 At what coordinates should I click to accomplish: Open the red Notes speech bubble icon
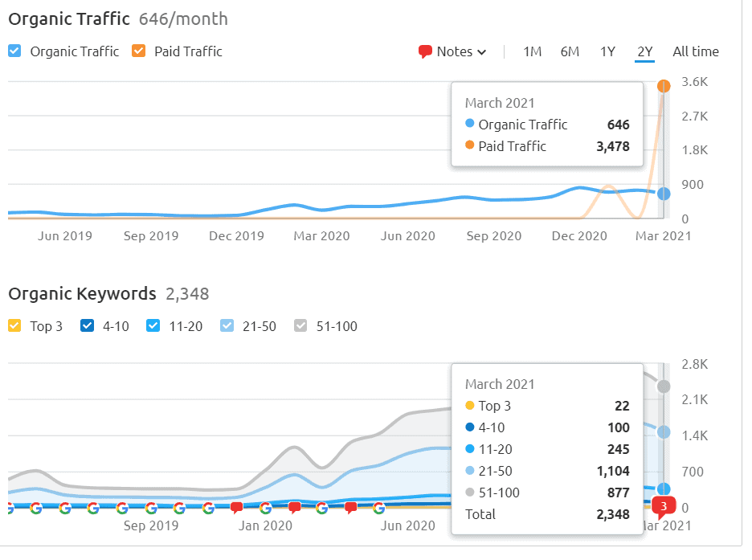[425, 51]
